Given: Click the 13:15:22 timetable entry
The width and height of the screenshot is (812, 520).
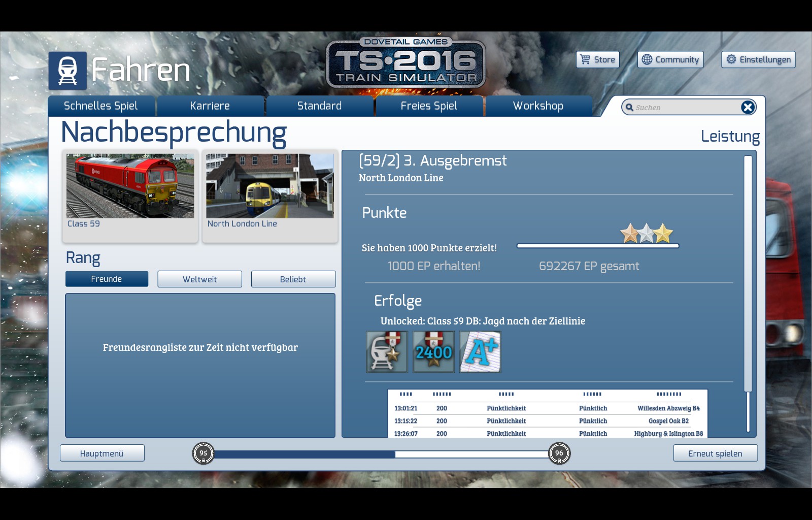Looking at the screenshot, I should click(406, 421).
